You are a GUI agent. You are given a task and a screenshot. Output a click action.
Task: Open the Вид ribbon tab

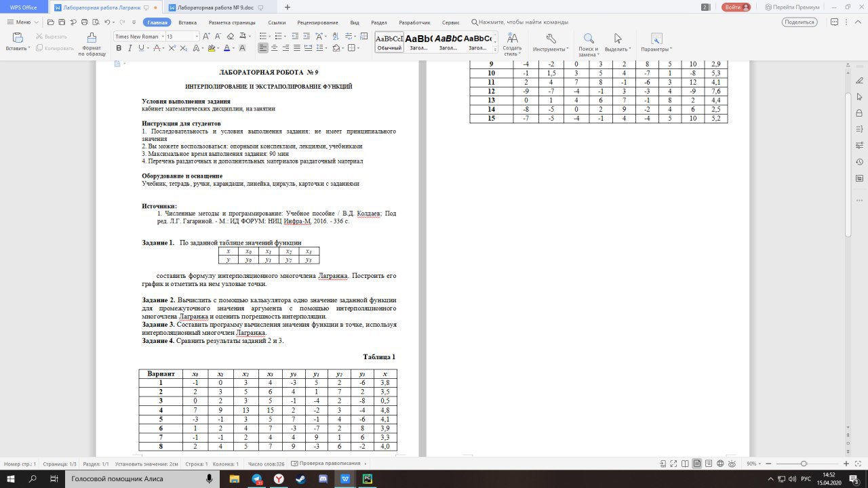(x=355, y=22)
